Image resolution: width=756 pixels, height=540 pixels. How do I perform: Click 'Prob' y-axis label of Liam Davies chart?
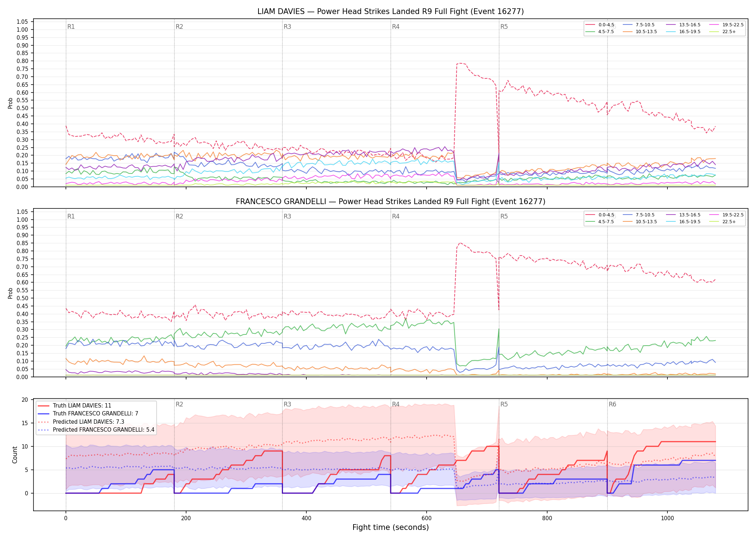[10, 103]
